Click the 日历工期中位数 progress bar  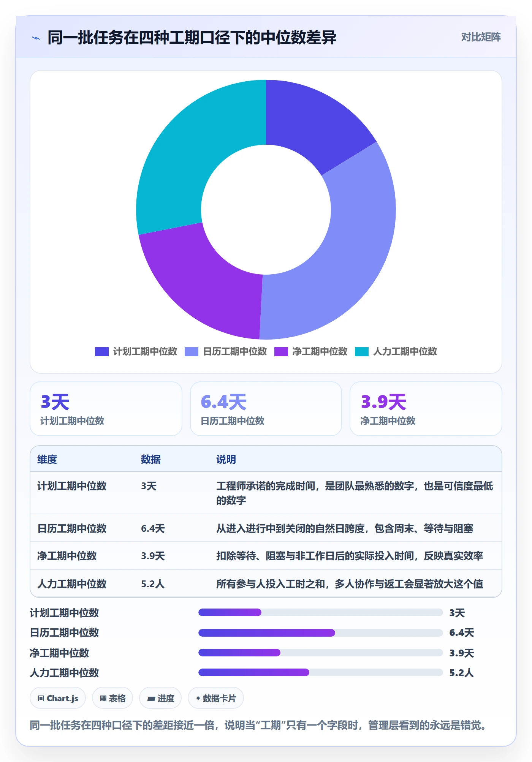pyautogui.click(x=320, y=633)
